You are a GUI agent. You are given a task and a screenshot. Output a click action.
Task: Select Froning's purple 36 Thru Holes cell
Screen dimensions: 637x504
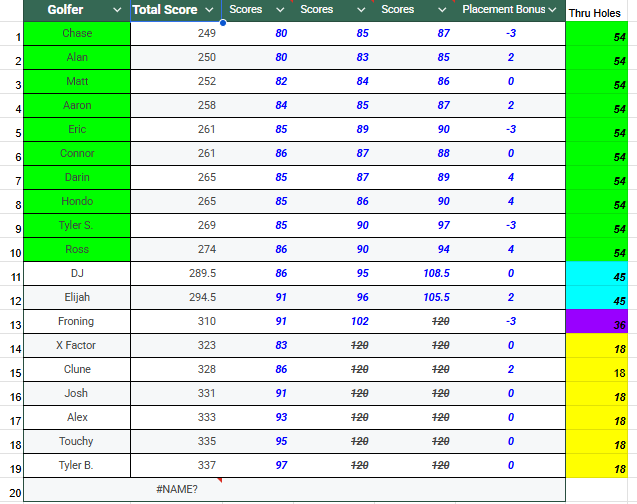click(597, 321)
